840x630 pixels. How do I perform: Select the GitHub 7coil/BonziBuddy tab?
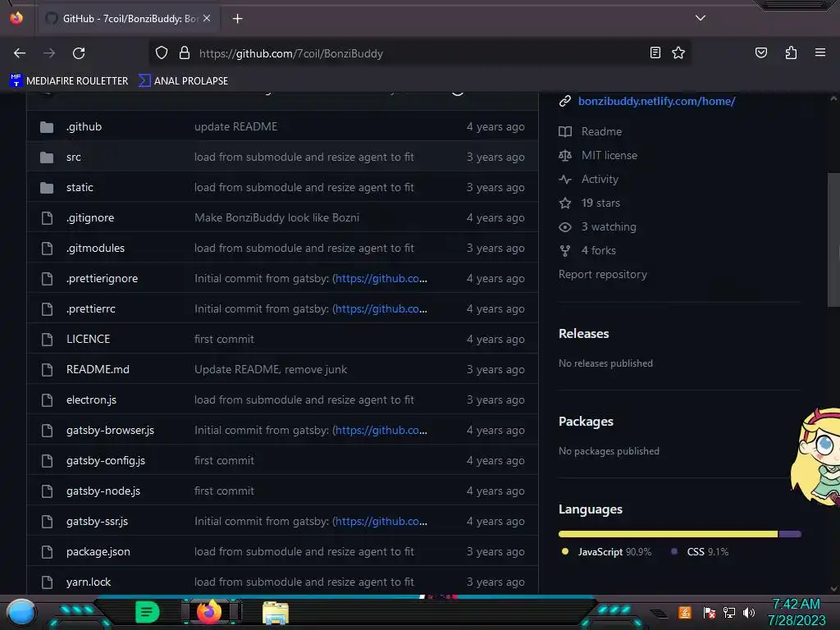click(127, 19)
